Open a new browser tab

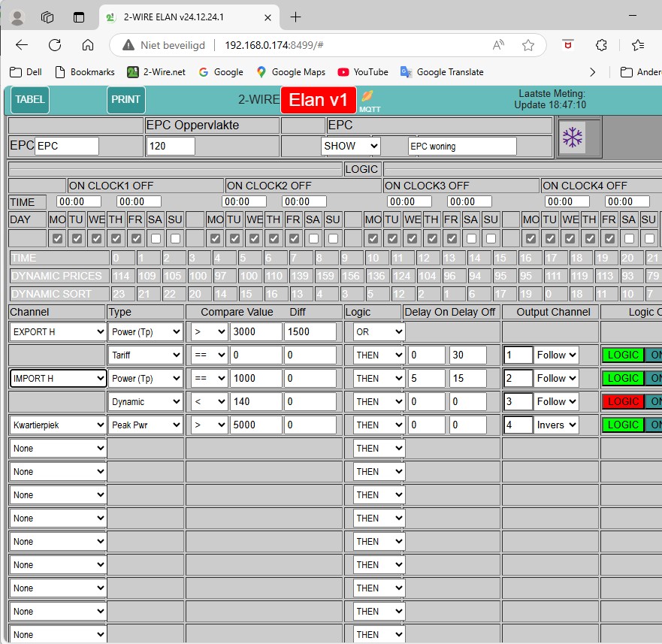pyautogui.click(x=295, y=17)
